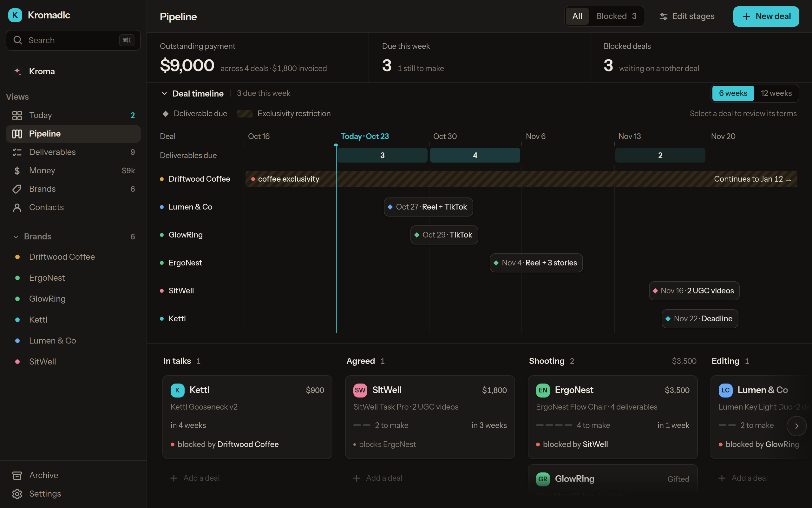812x508 pixels.
Task: Select the Pipeline kanban icon
Action: point(17,134)
